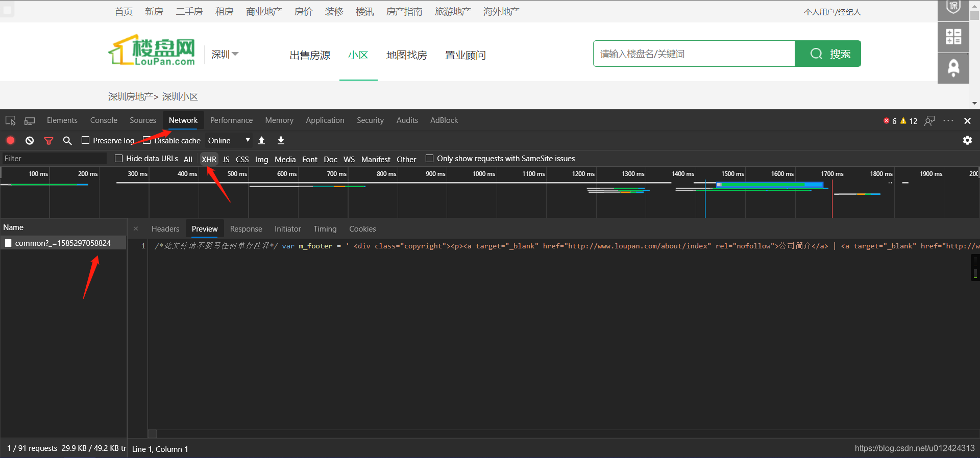Screen dimensions: 980x458
Task: Switch to the Sources tab
Action: (x=143, y=120)
